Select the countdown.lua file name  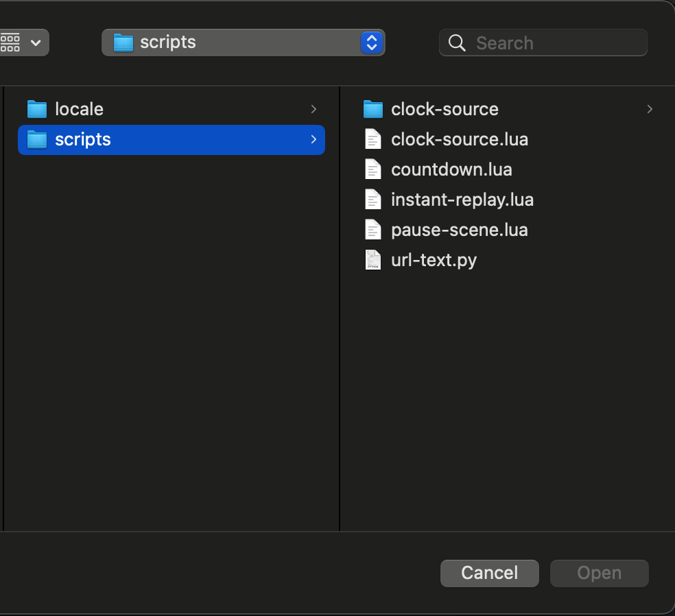451,169
